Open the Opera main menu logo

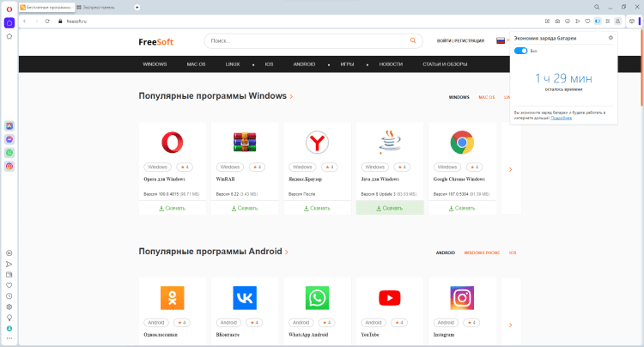(x=9, y=9)
